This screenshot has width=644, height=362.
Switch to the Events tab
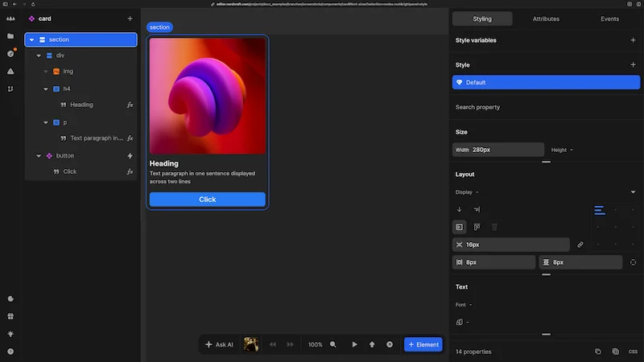[609, 19]
